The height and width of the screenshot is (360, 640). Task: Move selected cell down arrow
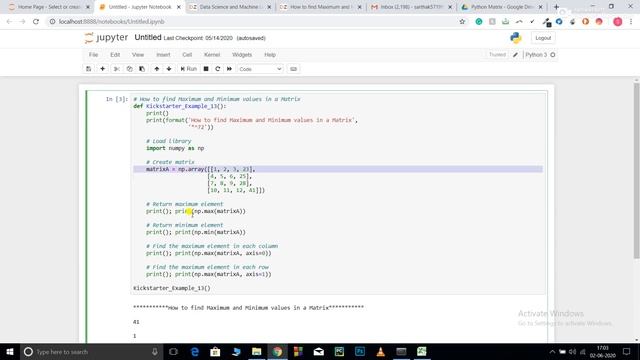click(169, 69)
